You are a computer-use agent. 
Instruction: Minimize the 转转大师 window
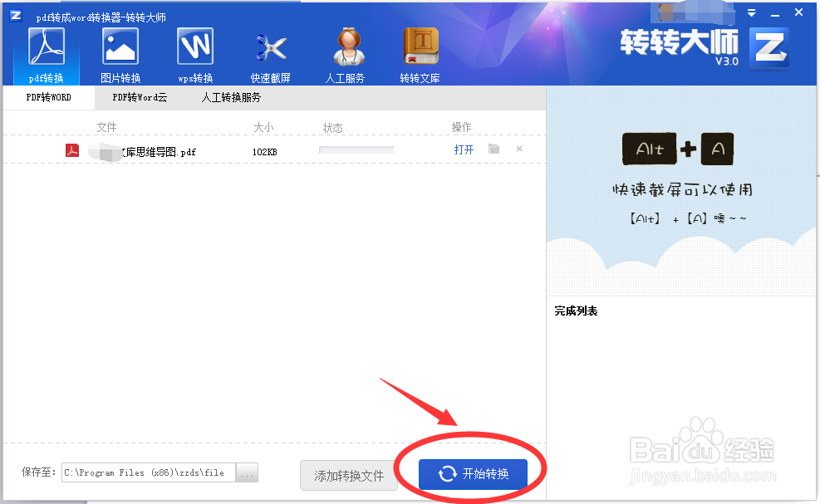pos(775,15)
